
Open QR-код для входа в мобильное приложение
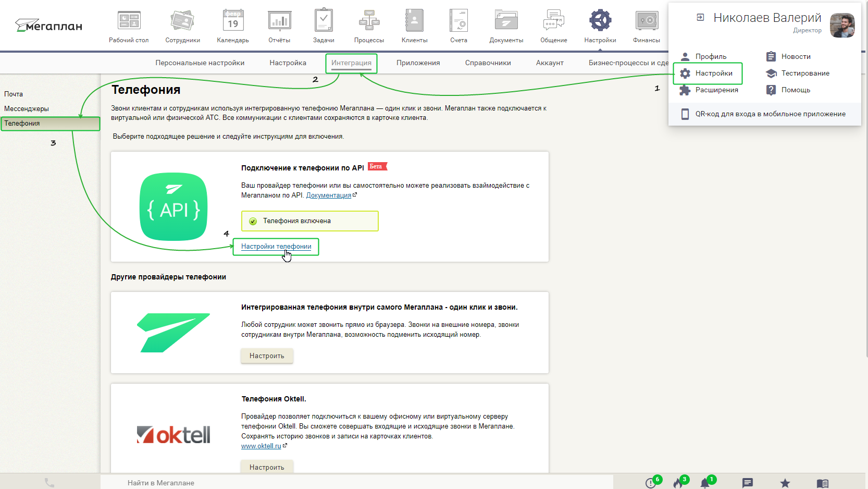(x=763, y=114)
